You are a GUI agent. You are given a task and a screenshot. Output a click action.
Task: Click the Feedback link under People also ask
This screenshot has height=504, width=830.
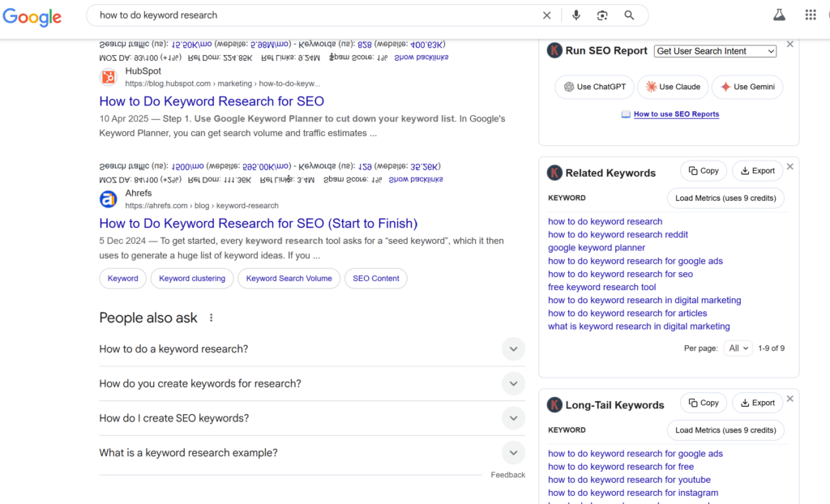click(x=507, y=475)
